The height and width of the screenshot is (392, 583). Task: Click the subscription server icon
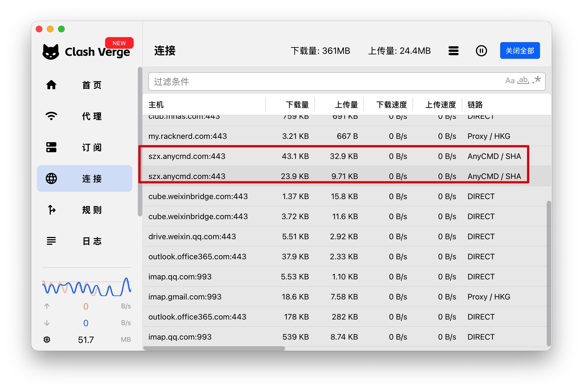tap(51, 147)
